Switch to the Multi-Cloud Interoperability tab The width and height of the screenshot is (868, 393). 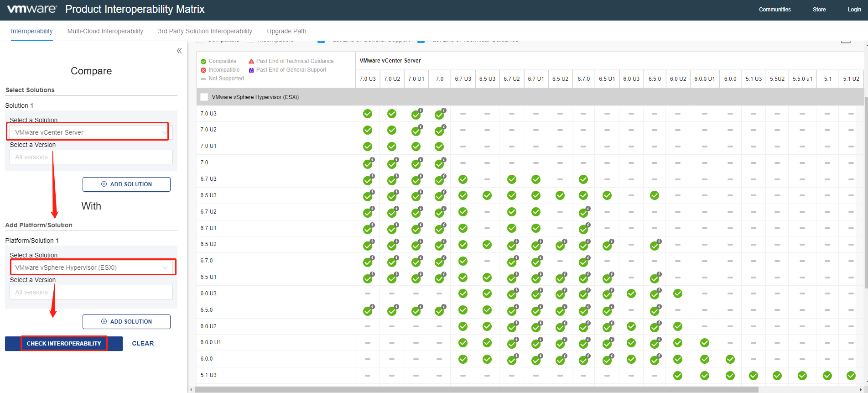tap(105, 31)
